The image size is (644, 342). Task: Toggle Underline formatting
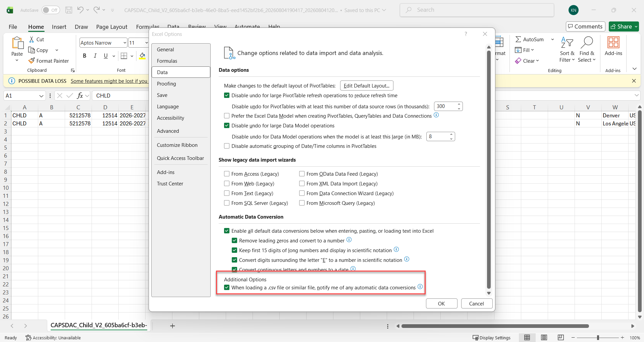pos(106,56)
